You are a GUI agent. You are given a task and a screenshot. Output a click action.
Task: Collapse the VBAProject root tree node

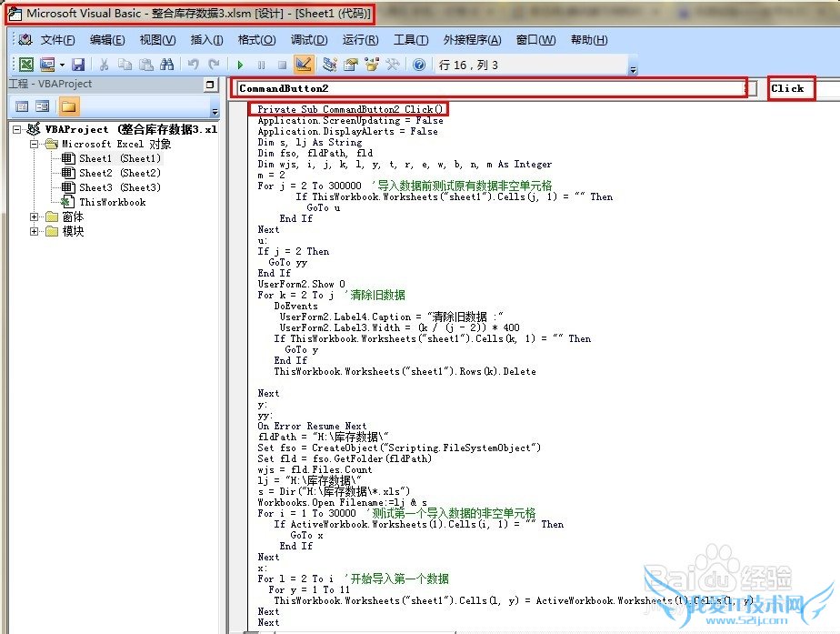(x=17, y=129)
